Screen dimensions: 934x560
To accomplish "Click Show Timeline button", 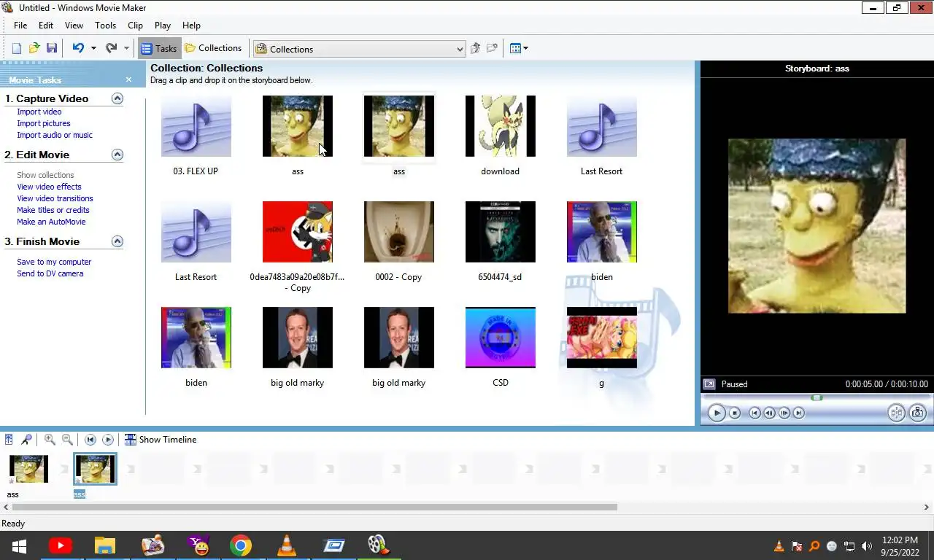I will pyautogui.click(x=161, y=440).
